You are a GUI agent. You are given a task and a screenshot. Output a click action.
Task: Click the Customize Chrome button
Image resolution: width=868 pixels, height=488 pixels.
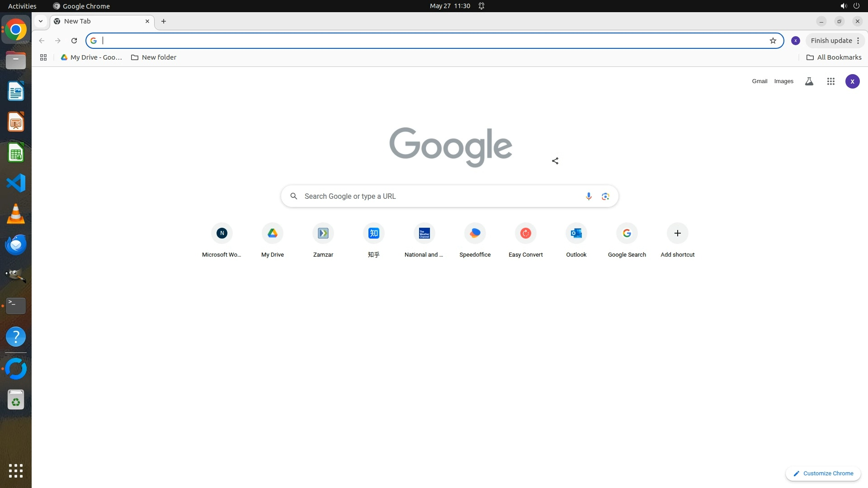823,474
